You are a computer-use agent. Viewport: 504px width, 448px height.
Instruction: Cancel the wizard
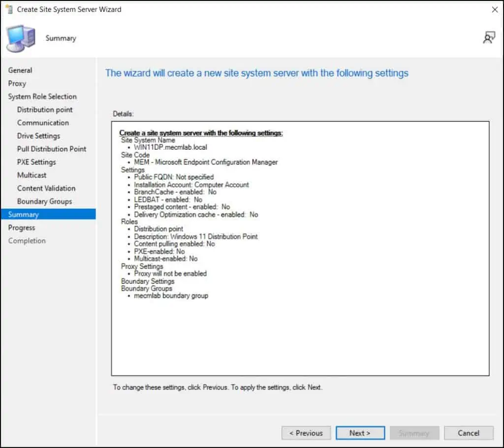point(468,433)
